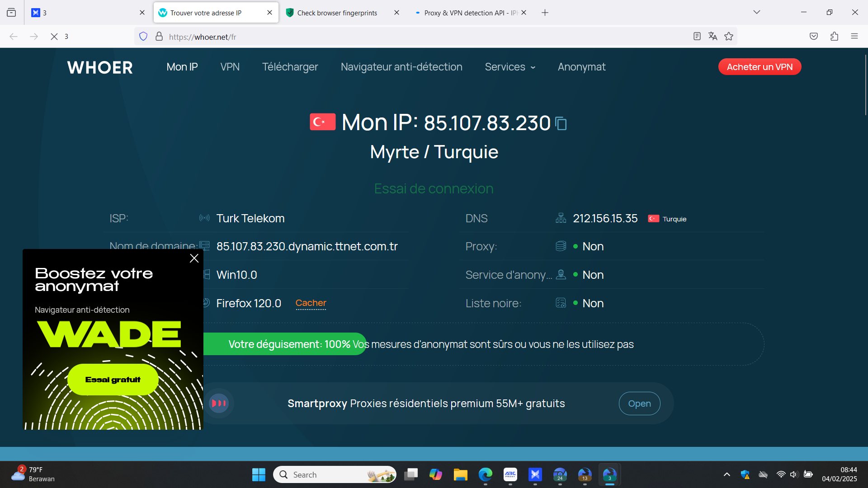868x488 pixels.
Task: List all tabs with the chevron button
Action: pos(757,12)
